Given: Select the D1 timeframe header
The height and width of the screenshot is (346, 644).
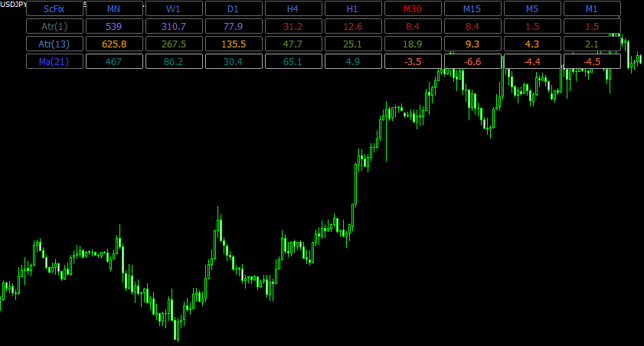Looking at the screenshot, I should 234,8.
